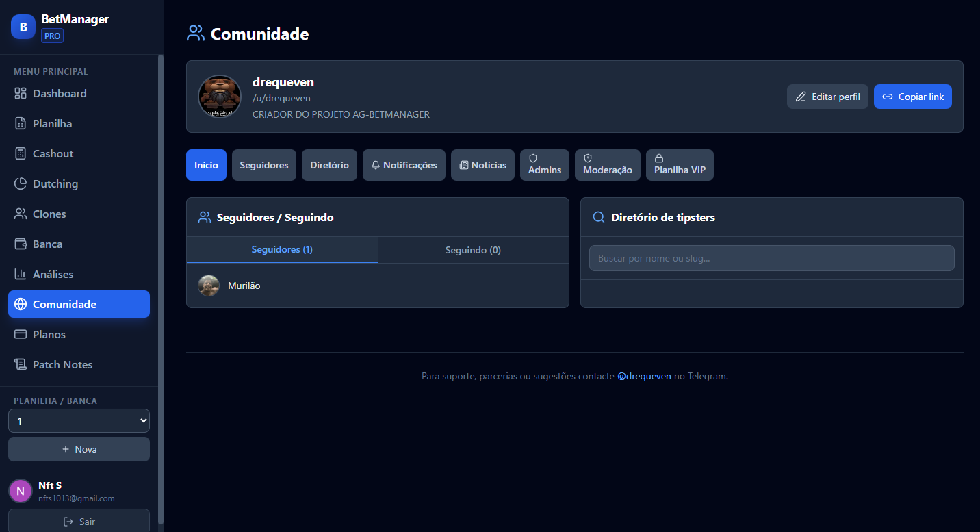
Task: Open the Notificações tab
Action: click(x=404, y=165)
